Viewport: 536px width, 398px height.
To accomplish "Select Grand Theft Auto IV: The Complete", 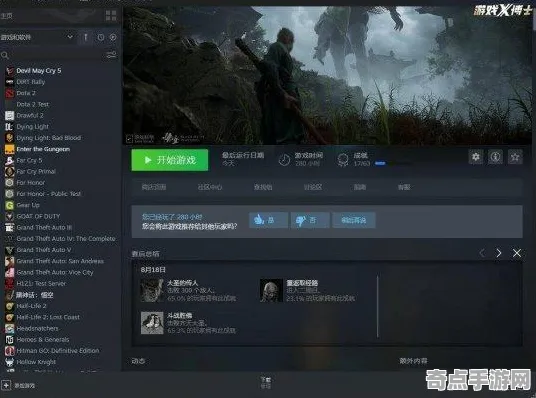I will (x=66, y=239).
